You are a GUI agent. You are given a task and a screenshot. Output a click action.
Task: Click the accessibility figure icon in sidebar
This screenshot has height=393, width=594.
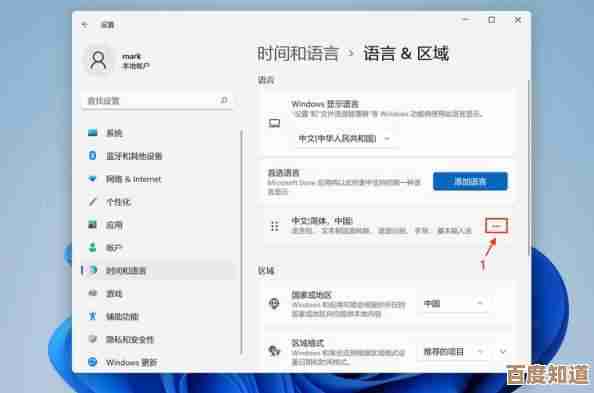(x=92, y=316)
